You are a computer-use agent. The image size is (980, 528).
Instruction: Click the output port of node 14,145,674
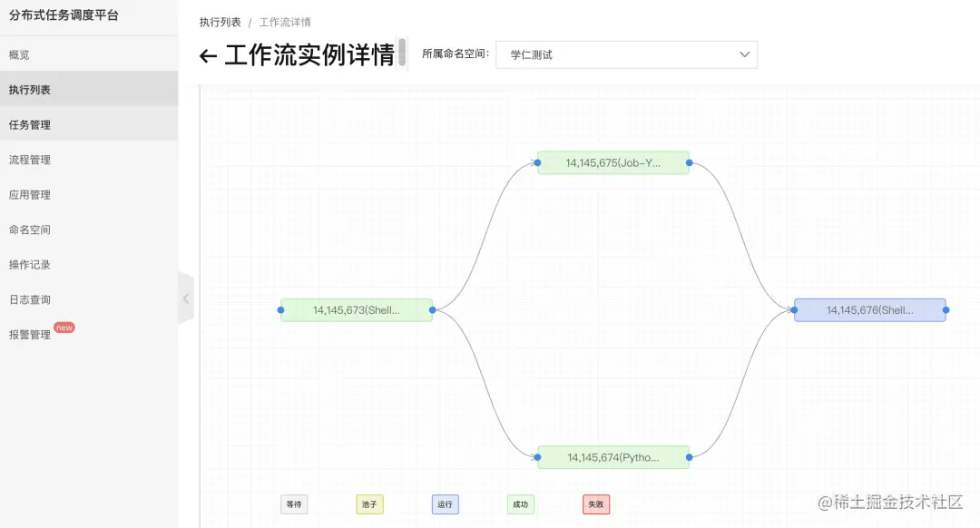[x=690, y=457]
